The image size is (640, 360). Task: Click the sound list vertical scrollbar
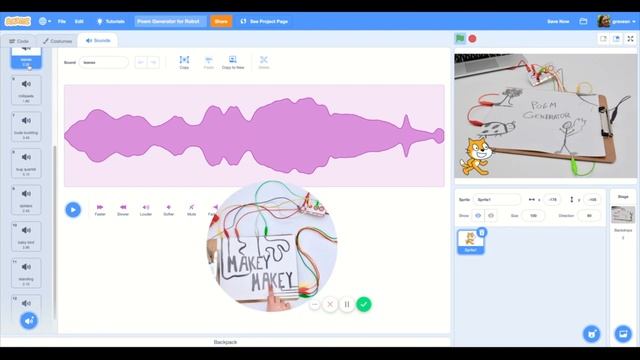click(x=55, y=233)
